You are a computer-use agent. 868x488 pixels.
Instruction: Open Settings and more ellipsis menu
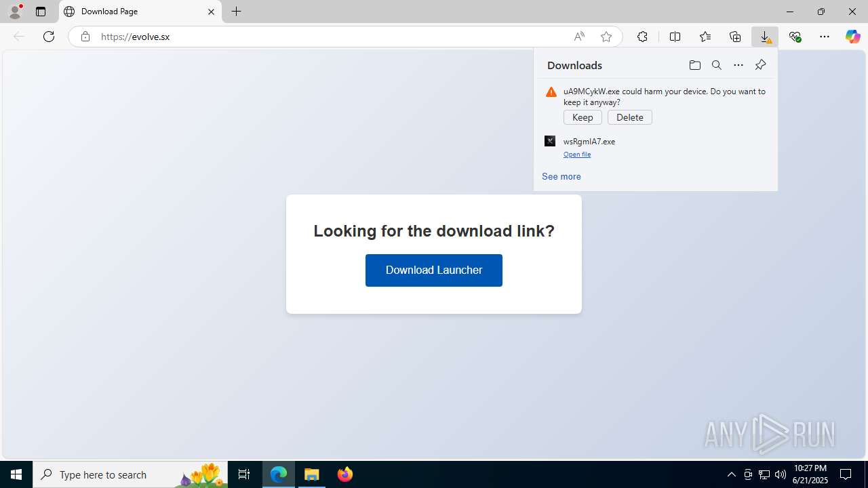tap(825, 37)
